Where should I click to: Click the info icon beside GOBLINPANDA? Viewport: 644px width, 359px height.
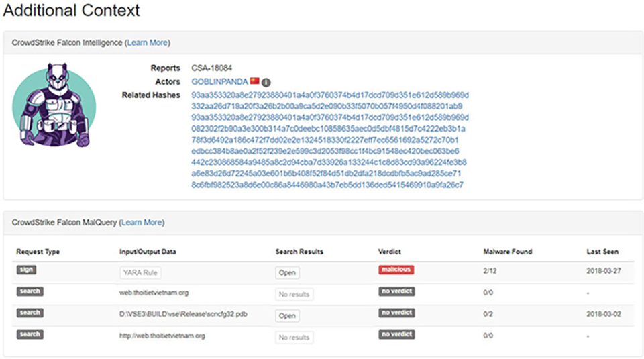click(x=266, y=82)
